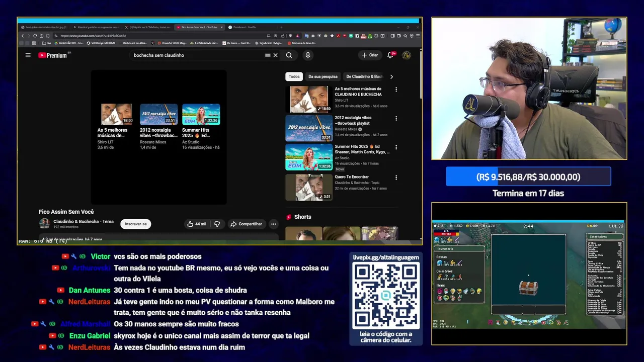Open the Claudinho & Buchecha - Tema channel link
This screenshot has width=644, height=362.
pyautogui.click(x=84, y=222)
